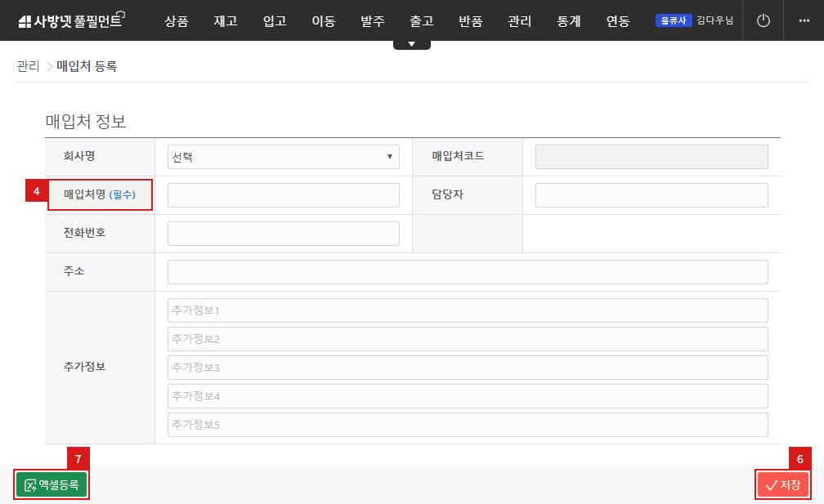This screenshot has height=504, width=824.
Task: Select the 주소 address field
Action: tap(467, 272)
